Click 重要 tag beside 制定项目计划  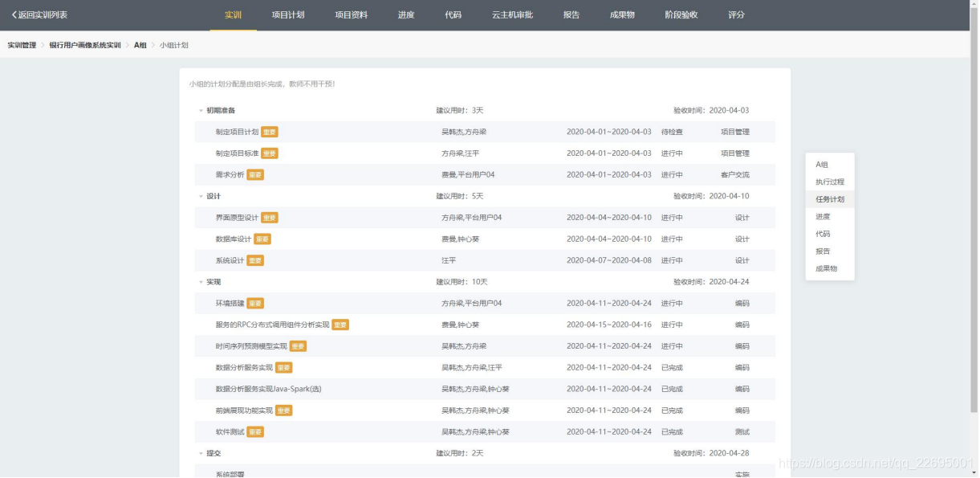tap(270, 132)
